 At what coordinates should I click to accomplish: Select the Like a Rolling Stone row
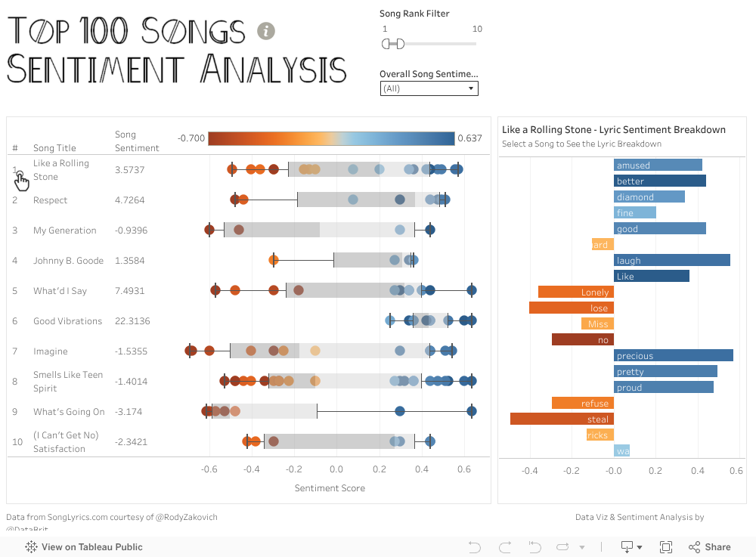60,169
